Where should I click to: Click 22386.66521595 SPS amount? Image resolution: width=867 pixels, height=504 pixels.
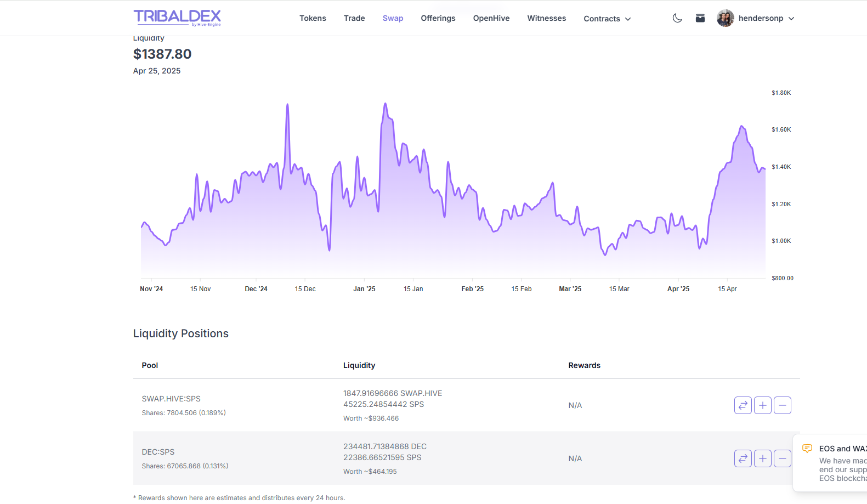pyautogui.click(x=382, y=457)
